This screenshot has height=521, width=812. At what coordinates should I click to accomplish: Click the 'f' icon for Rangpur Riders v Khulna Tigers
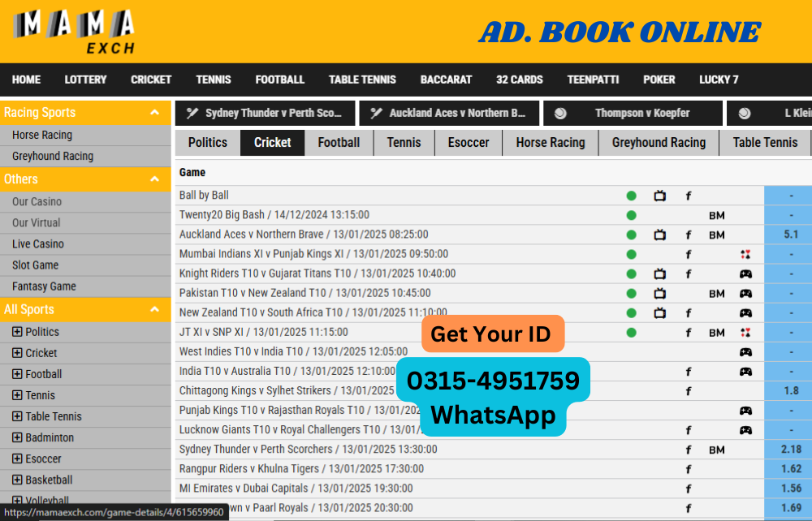click(689, 469)
